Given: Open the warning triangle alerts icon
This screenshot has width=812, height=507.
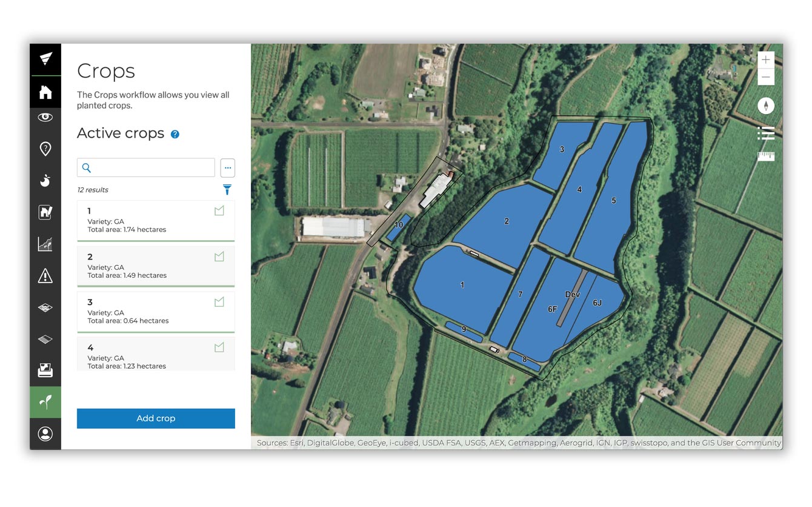Looking at the screenshot, I should point(45,276).
